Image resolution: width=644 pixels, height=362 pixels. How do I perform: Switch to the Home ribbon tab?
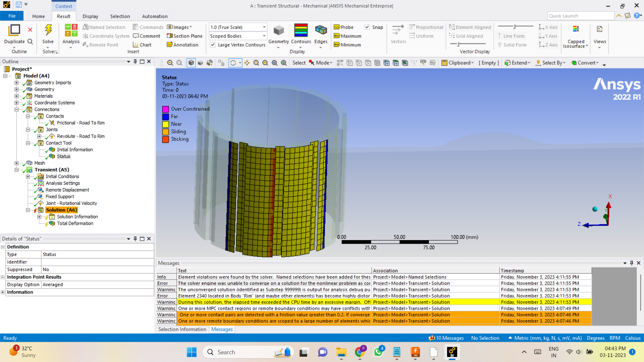pyautogui.click(x=39, y=16)
